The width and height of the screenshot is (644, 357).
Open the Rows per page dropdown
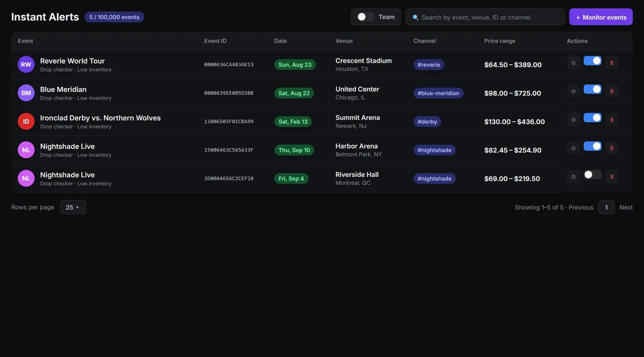click(73, 207)
